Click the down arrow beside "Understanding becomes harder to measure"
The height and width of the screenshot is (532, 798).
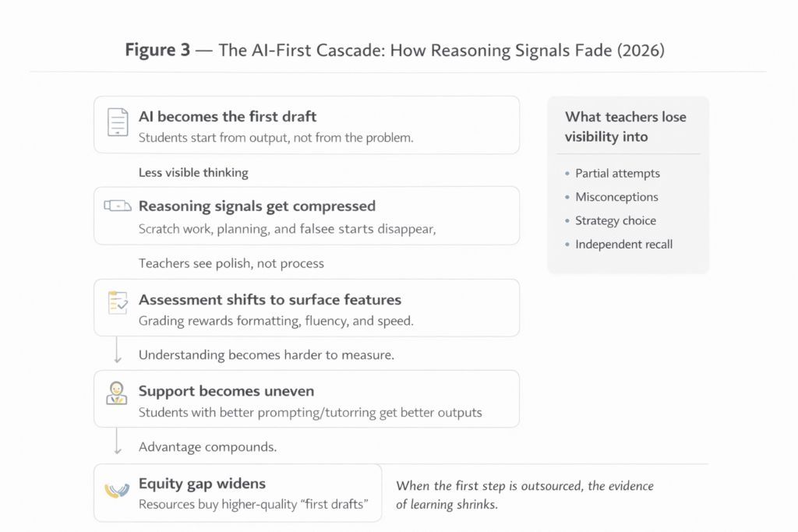(x=118, y=352)
